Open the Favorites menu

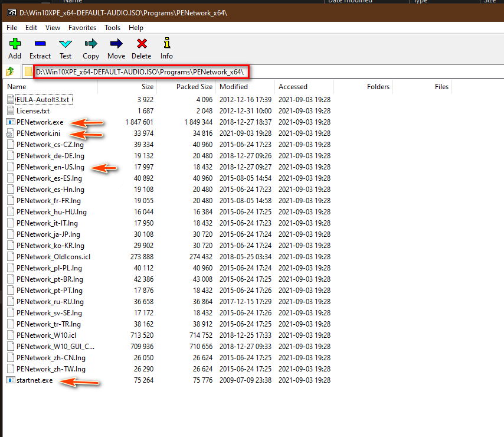coord(82,28)
